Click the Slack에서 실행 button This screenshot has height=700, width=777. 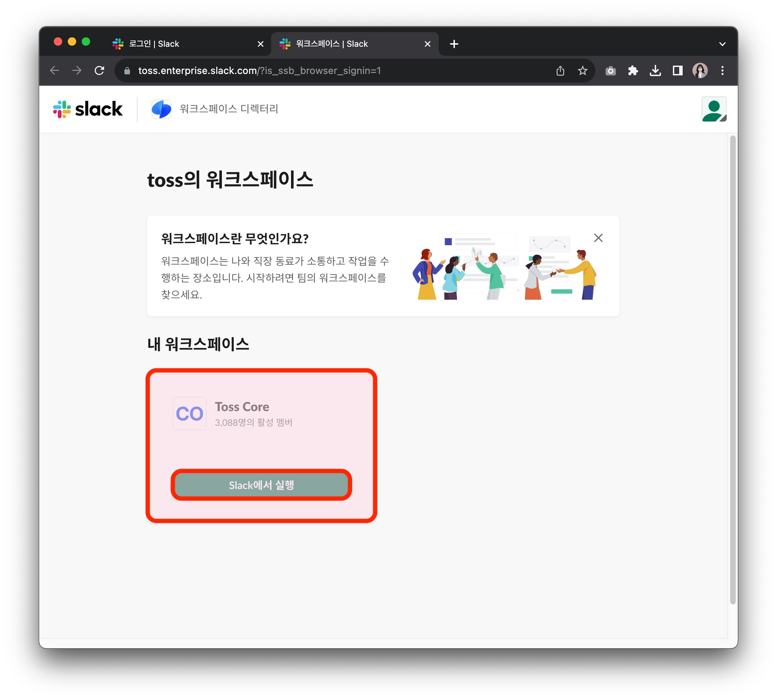pos(261,485)
